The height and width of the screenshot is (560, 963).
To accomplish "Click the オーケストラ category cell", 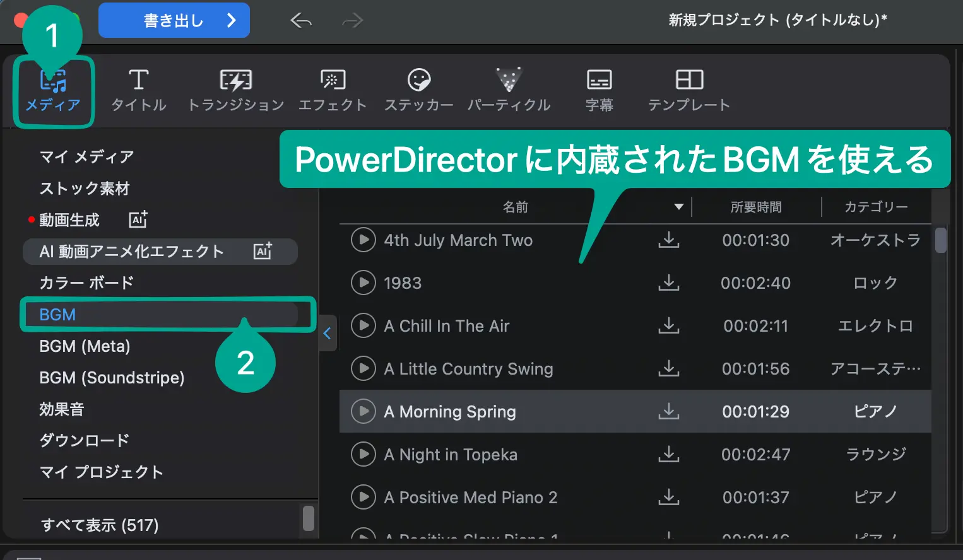I will tap(876, 240).
